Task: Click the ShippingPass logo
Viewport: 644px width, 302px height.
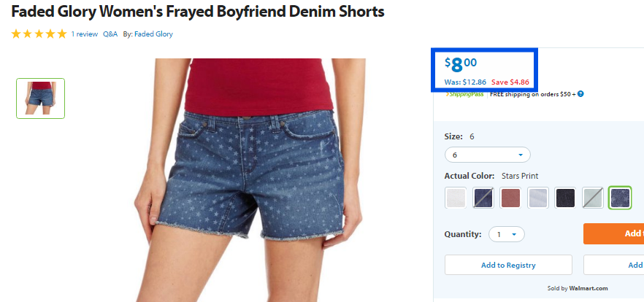Action: point(465,94)
